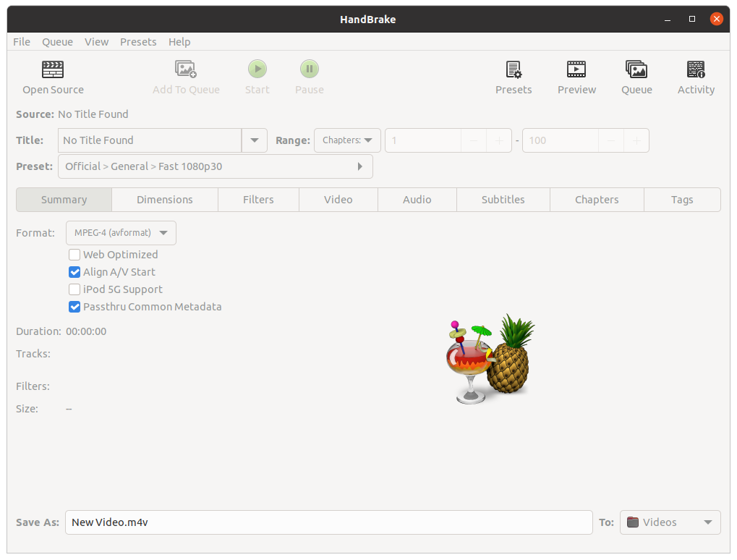Maximize the HandBrake window
737x560 pixels.
click(x=692, y=20)
